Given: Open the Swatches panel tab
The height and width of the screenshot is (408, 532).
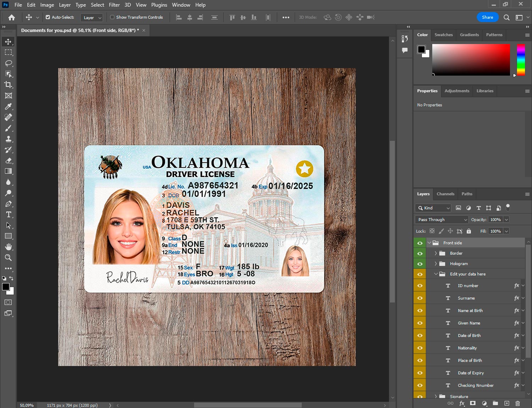Looking at the screenshot, I should tap(443, 35).
